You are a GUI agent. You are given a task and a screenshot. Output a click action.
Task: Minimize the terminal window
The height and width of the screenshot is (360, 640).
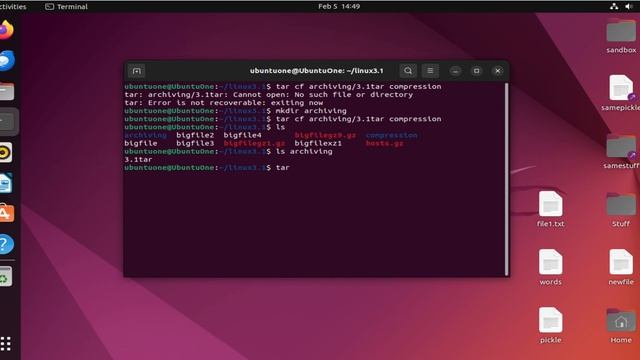(x=456, y=71)
